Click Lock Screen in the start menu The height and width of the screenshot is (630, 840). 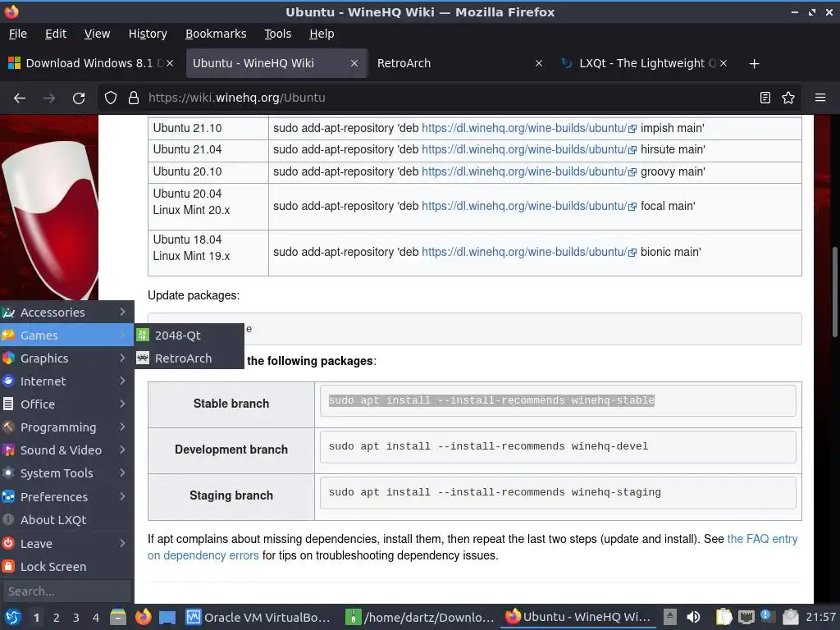(67, 567)
